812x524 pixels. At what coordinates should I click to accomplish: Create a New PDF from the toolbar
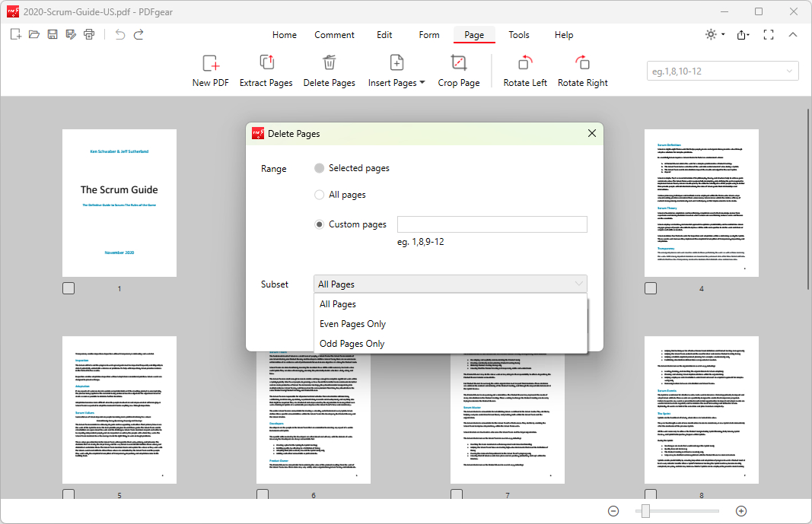coord(210,70)
